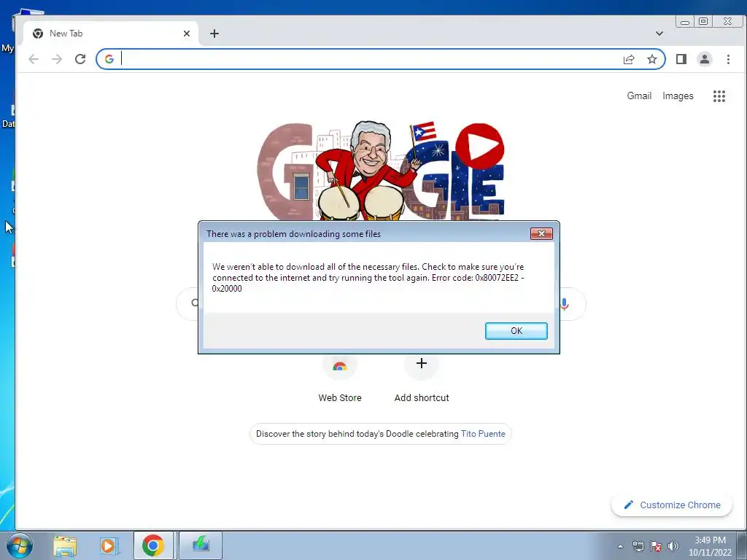The image size is (747, 560).
Task: Open the Tito Puente doodle story link
Action: pos(483,434)
